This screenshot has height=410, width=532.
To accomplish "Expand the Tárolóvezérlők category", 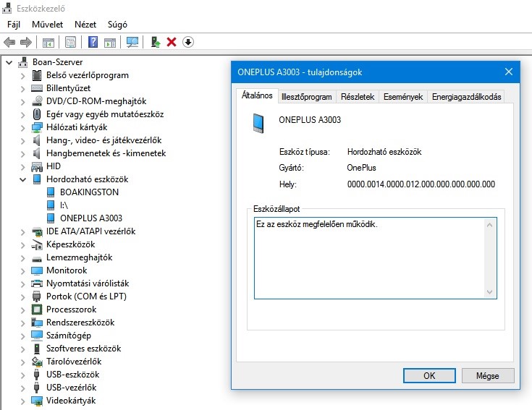I will [x=22, y=362].
